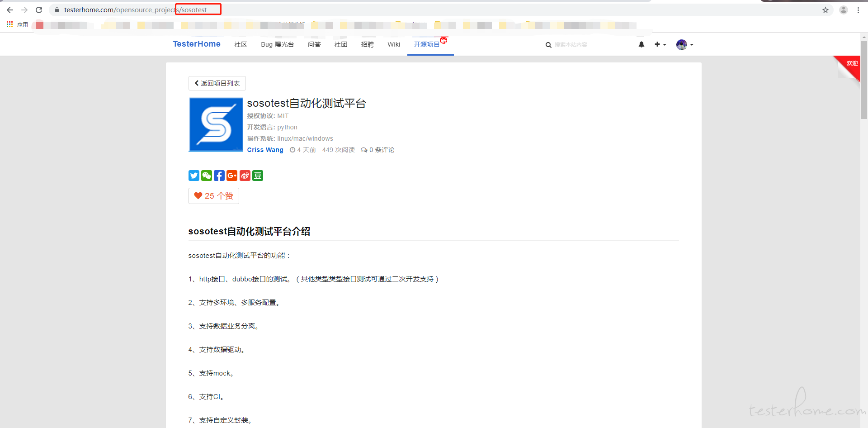Click the 支持自定义封装 list line
The height and width of the screenshot is (428, 868).
(221, 420)
